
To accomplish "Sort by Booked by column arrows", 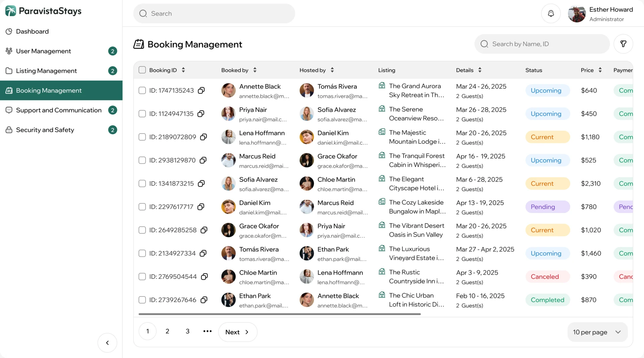I will 255,70.
